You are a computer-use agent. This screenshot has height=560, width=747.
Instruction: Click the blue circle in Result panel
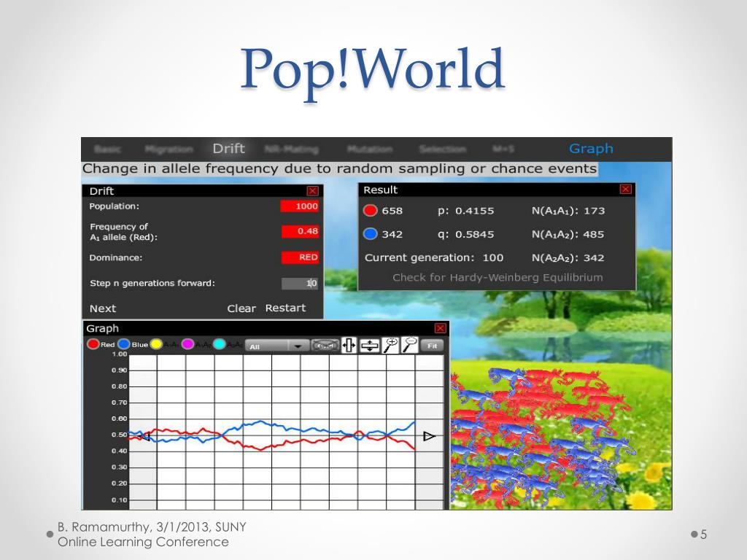(370, 234)
